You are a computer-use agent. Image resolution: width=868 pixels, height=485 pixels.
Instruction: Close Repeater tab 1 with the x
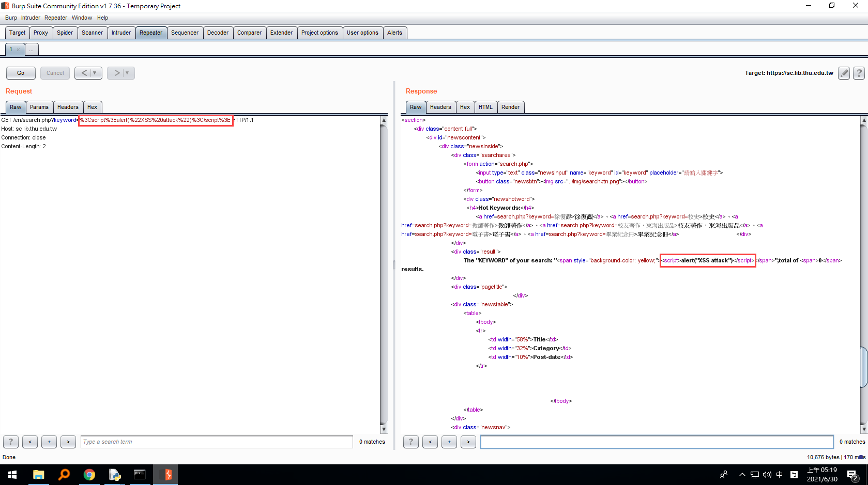click(x=18, y=50)
